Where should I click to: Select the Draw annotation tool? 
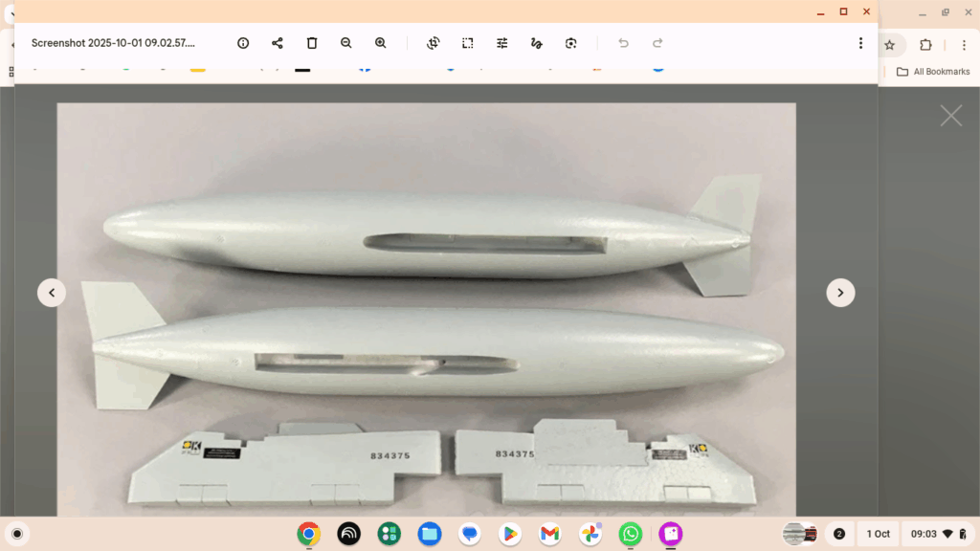[537, 43]
